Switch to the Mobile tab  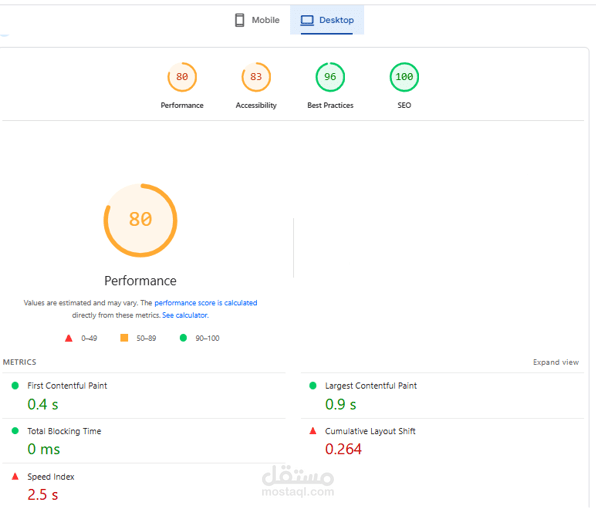tap(257, 20)
